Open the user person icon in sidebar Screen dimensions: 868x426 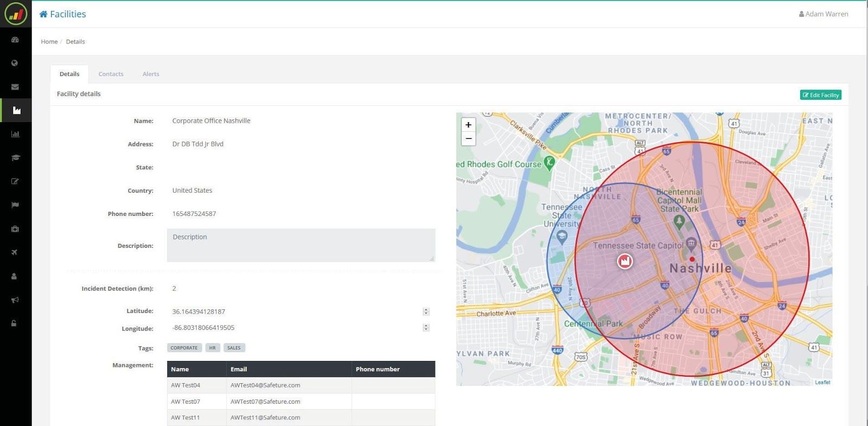pos(15,276)
